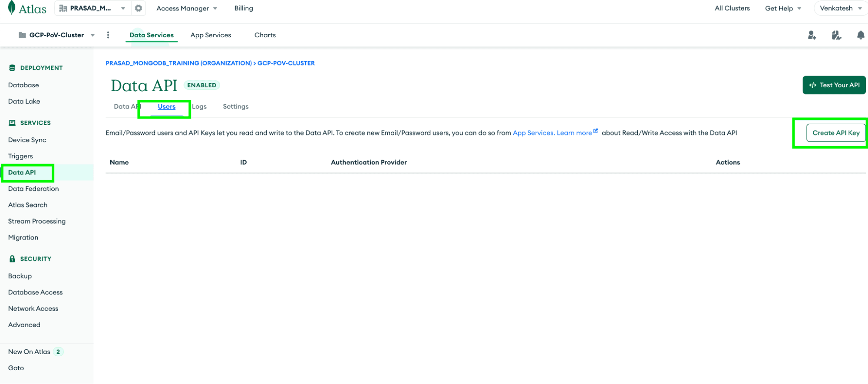Viewport: 868px width, 384px height.
Task: Open project activity feed icon
Action: click(x=836, y=35)
